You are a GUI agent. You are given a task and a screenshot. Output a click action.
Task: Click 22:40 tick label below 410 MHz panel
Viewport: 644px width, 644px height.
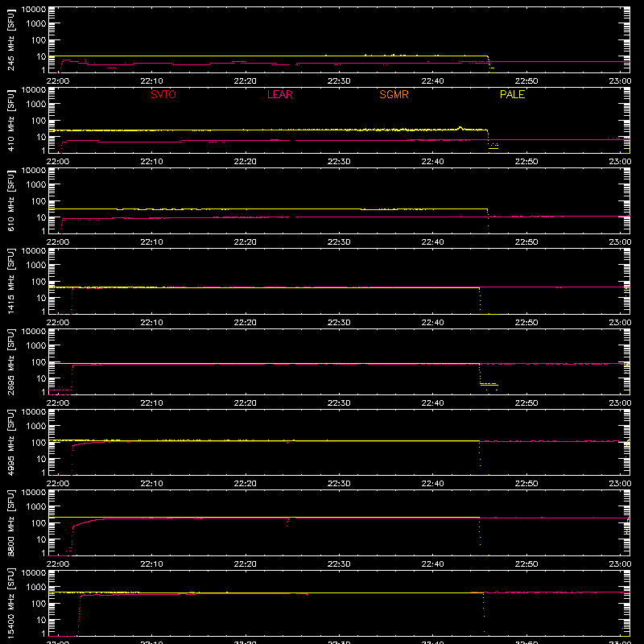pos(432,162)
